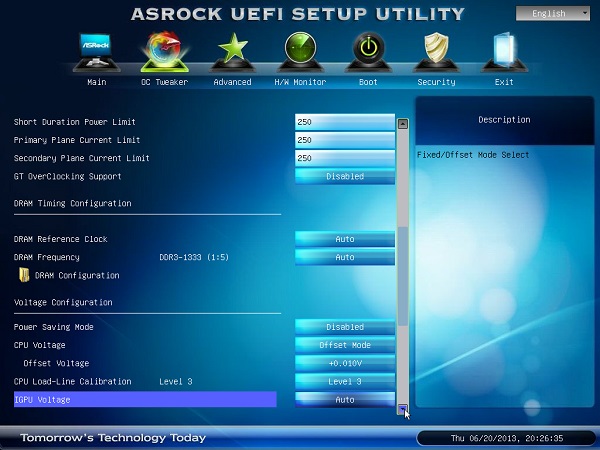This screenshot has height=450, width=600.
Task: Edit the Short Duration Power Limit value
Action: 345,122
